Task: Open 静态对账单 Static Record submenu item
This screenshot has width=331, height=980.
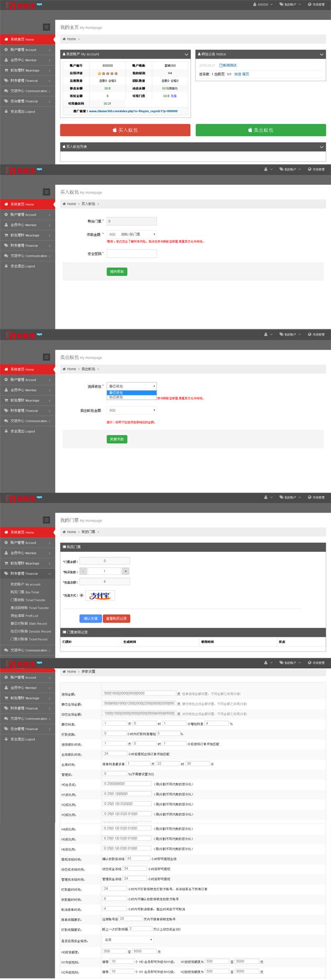Action: point(29,624)
